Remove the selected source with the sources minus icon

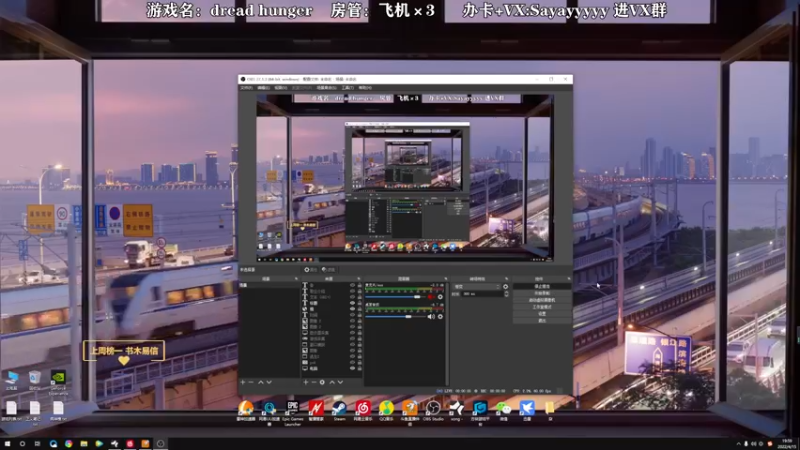pos(314,382)
